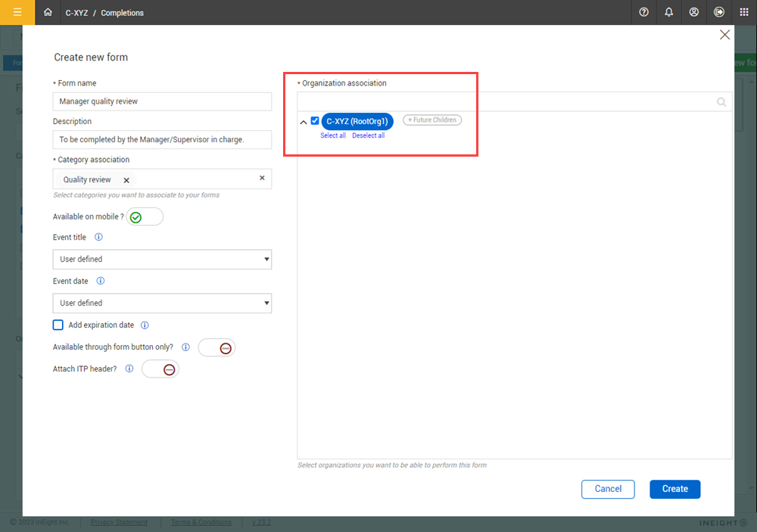
Task: Go to the home icon
Action: pyautogui.click(x=48, y=12)
